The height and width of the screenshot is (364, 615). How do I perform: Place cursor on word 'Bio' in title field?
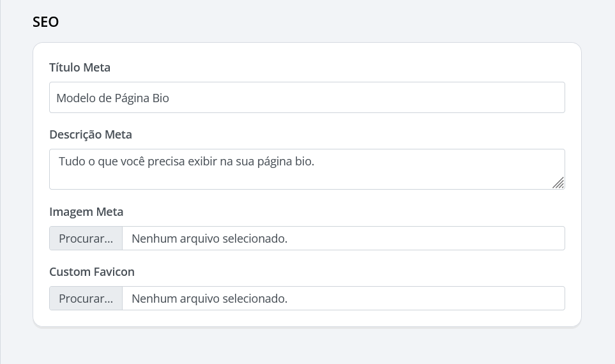(160, 98)
